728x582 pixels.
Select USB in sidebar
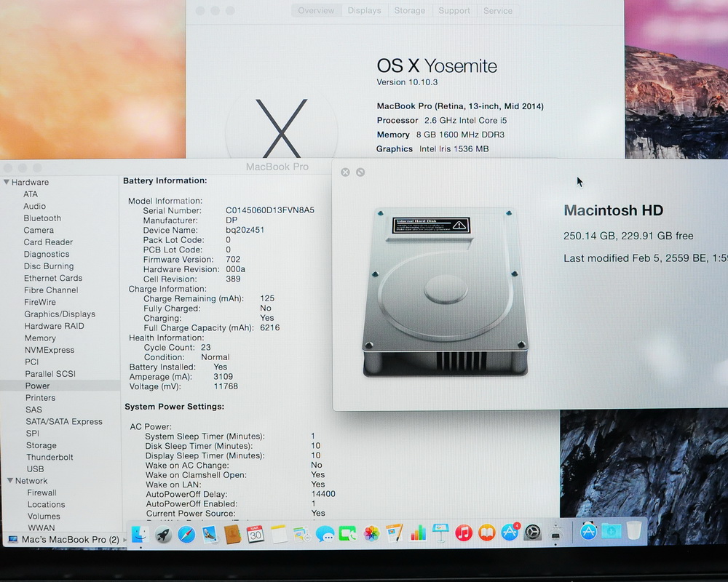click(x=35, y=469)
